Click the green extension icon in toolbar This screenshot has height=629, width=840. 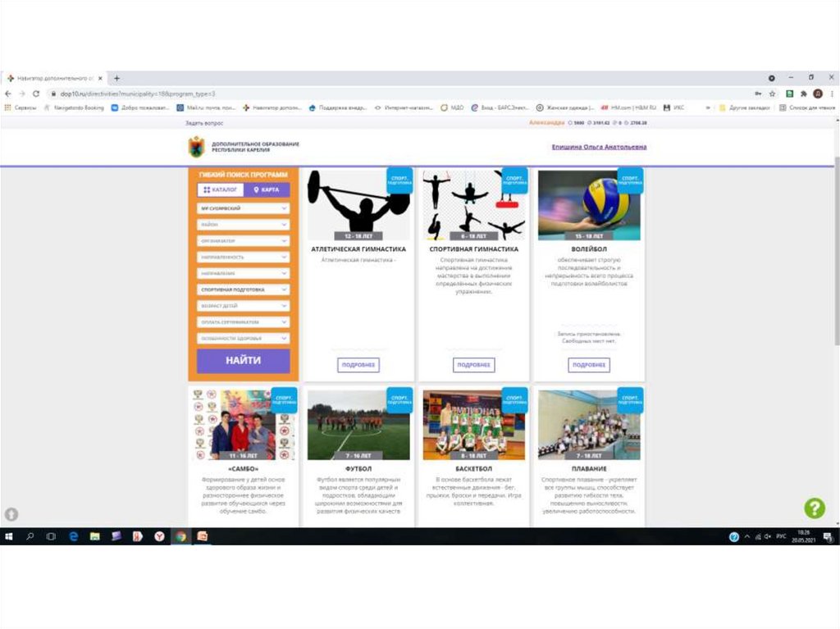(x=790, y=93)
